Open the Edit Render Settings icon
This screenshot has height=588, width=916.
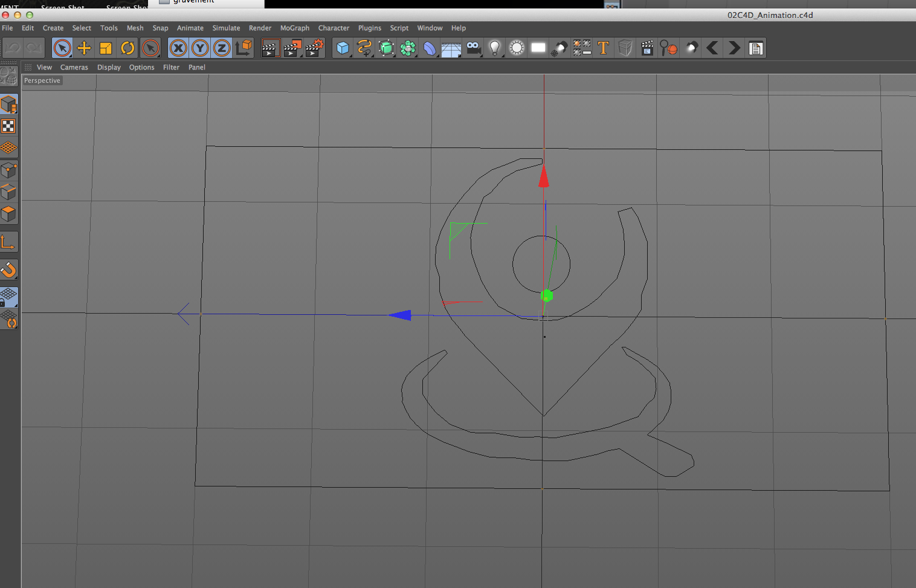pyautogui.click(x=314, y=48)
